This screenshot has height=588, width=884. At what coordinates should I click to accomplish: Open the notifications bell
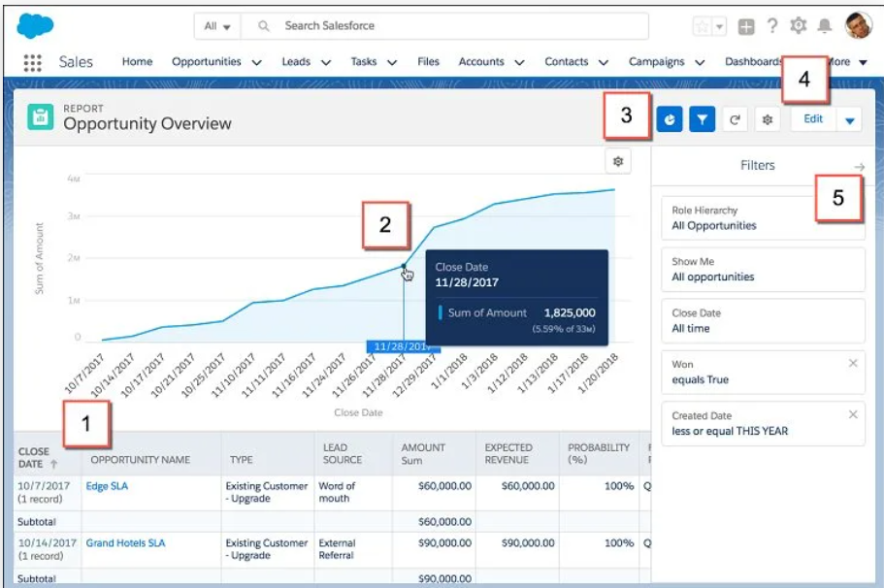[824, 26]
